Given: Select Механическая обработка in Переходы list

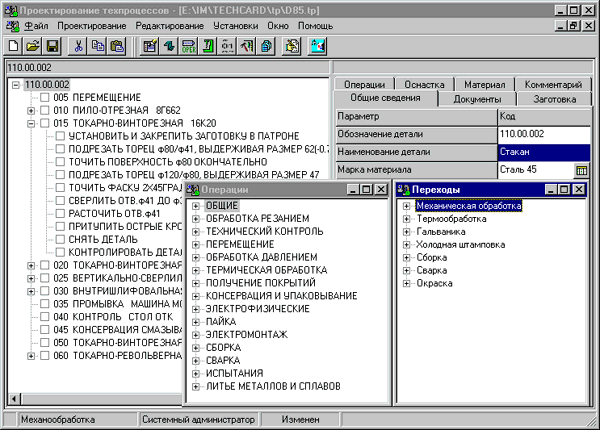Looking at the screenshot, I should point(468,206).
